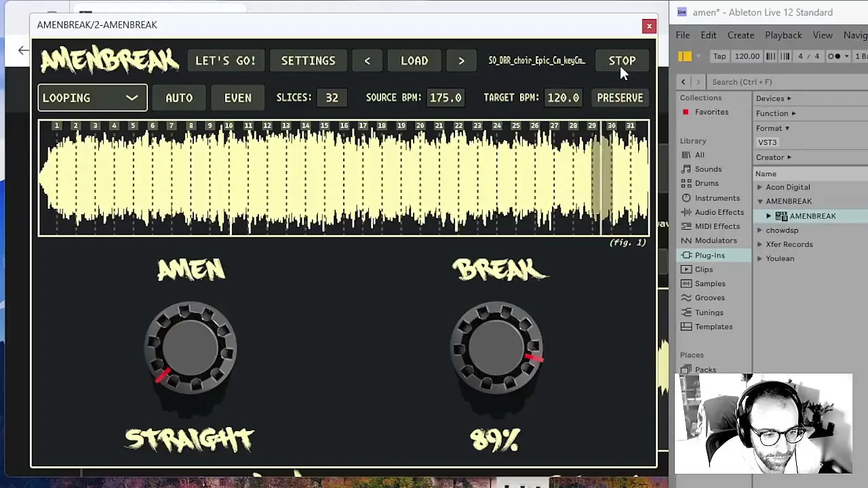
Task: Click the Tap tempo button
Action: [719, 56]
